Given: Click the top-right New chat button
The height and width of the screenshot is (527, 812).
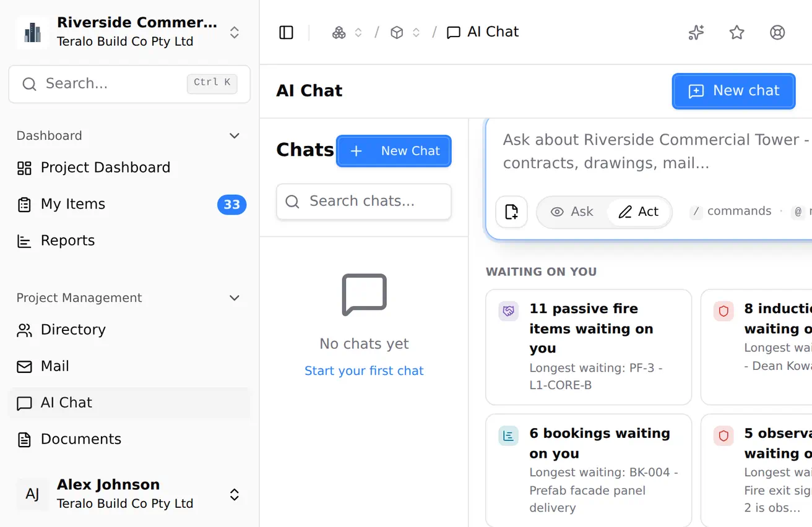Looking at the screenshot, I should (x=733, y=91).
